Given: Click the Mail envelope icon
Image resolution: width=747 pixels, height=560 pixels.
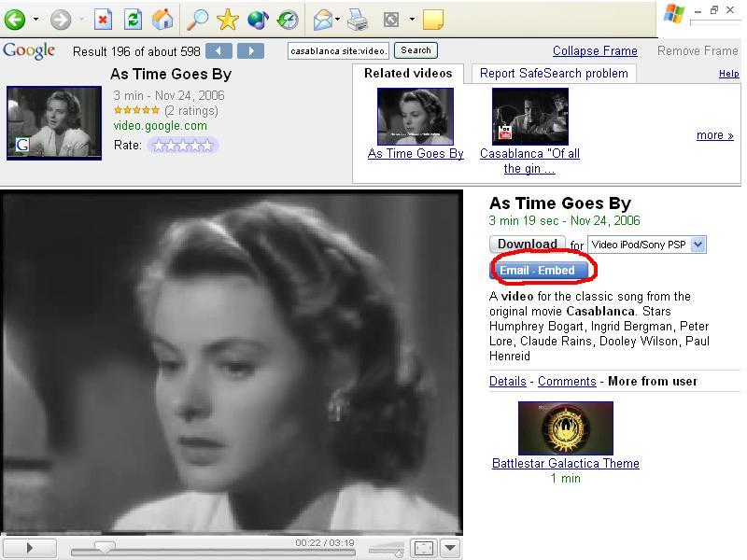Looking at the screenshot, I should pos(323,20).
